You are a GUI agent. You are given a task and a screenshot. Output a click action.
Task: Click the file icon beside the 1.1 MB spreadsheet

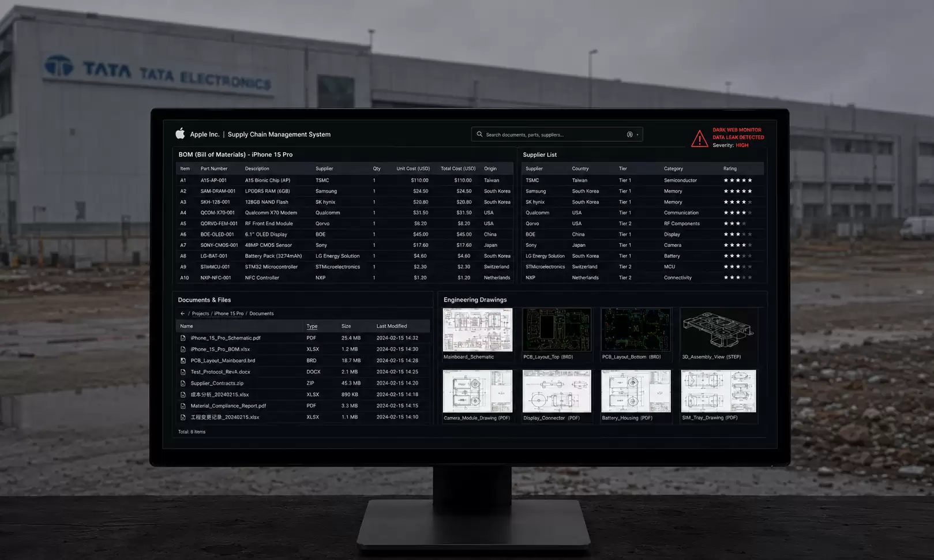[x=183, y=417]
